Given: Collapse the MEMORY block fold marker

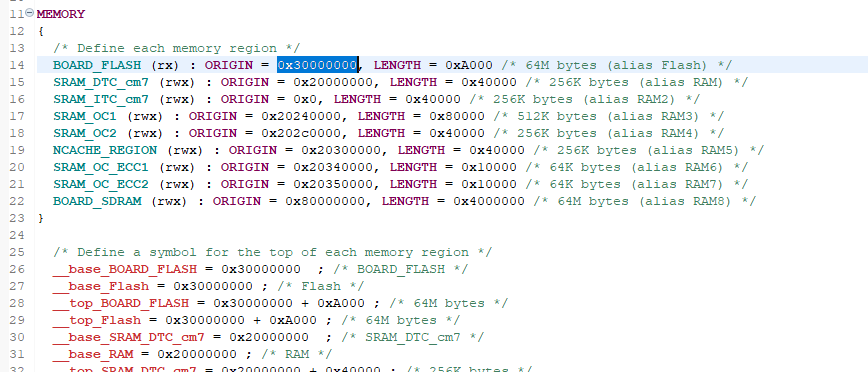Looking at the screenshot, I should [x=29, y=13].
